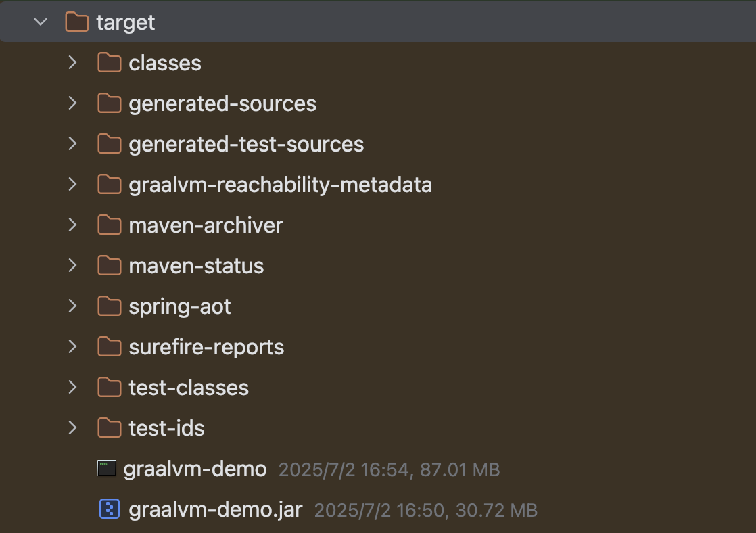This screenshot has height=533, width=756.
Task: Select the spring-aot folder label
Action: 180,307
